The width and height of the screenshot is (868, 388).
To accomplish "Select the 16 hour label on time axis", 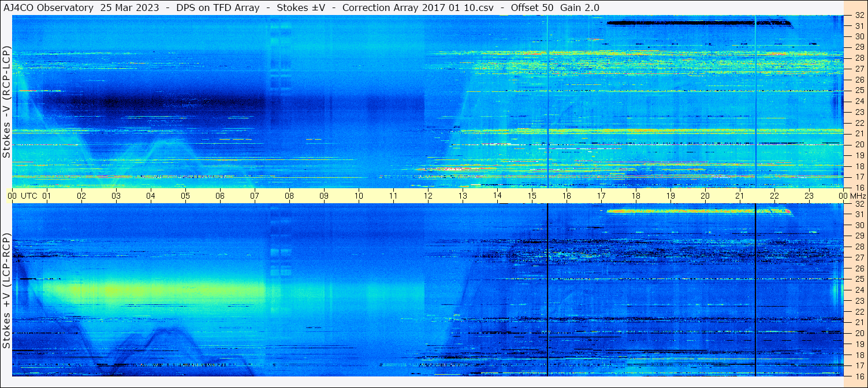I will [x=567, y=196].
